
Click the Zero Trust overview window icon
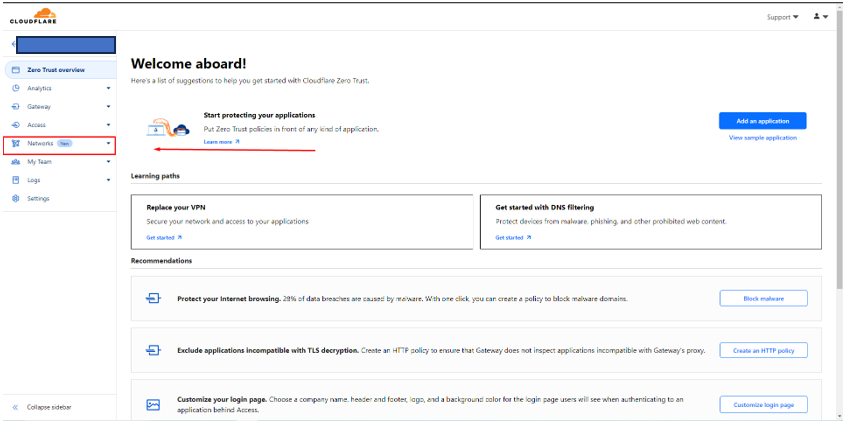pos(16,70)
